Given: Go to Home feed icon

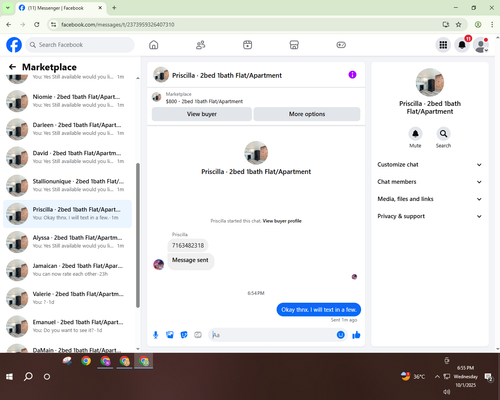Looking at the screenshot, I should pos(154,45).
